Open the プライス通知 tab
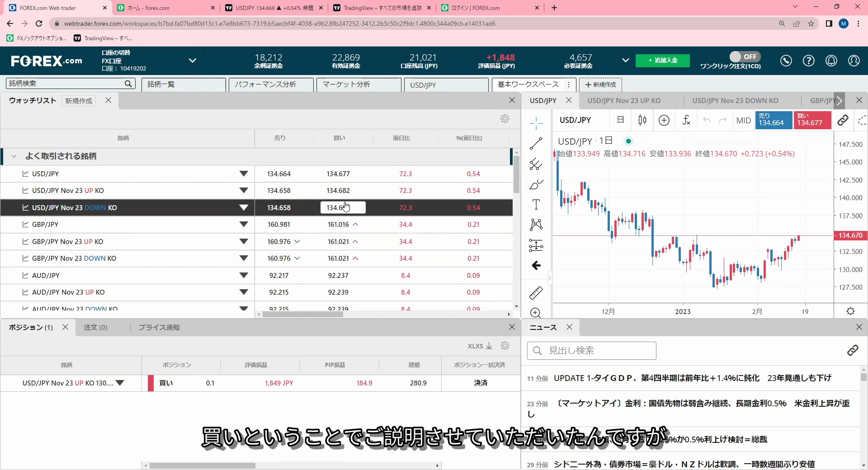The height and width of the screenshot is (470, 868). (x=159, y=328)
